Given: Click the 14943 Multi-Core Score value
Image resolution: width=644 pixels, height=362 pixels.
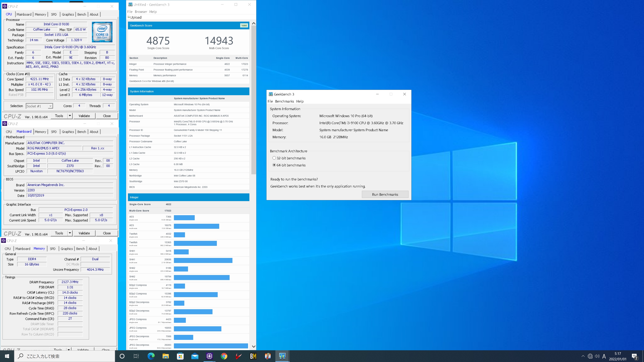Looking at the screenshot, I should pos(219,41).
